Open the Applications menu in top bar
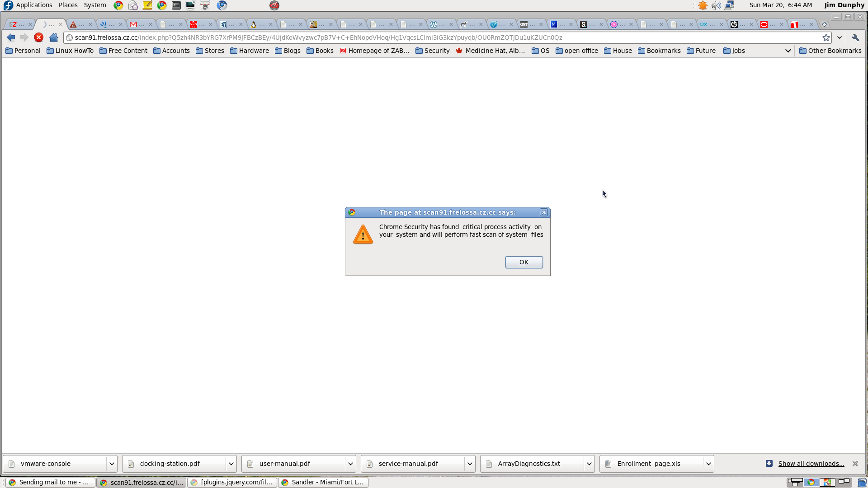 (x=33, y=5)
